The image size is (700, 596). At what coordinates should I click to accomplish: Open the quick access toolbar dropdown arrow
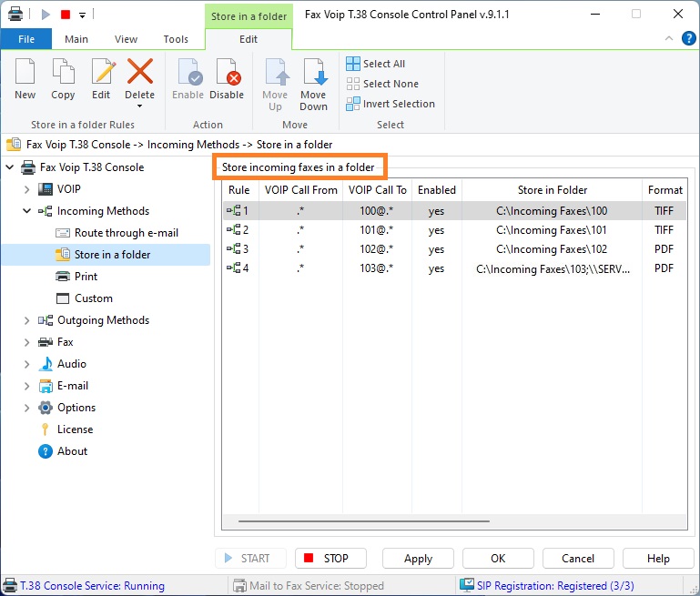[x=82, y=15]
